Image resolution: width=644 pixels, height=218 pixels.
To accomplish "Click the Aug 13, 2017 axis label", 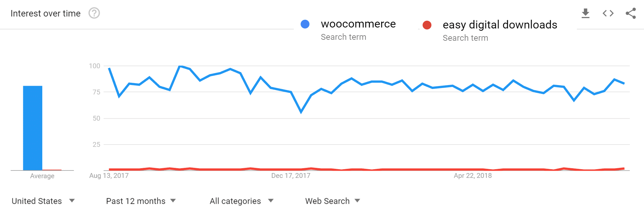I will pyautogui.click(x=109, y=176).
